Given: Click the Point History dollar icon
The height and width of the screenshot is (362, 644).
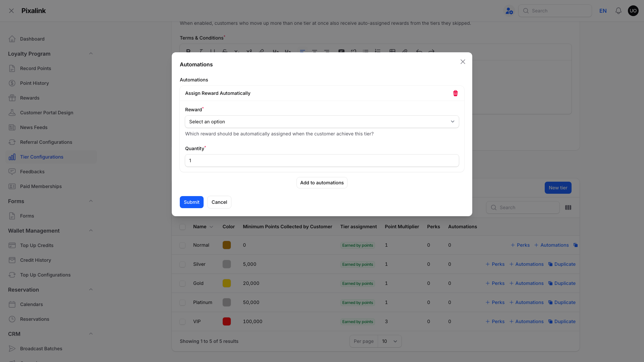Looking at the screenshot, I should point(12,83).
